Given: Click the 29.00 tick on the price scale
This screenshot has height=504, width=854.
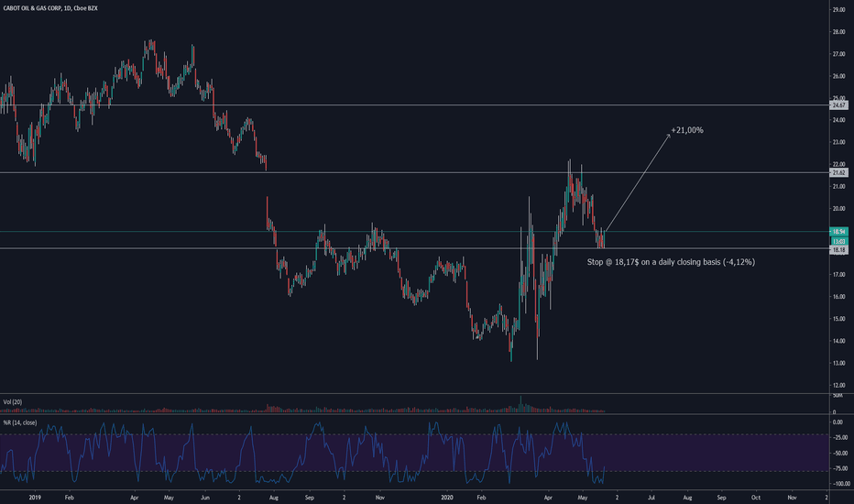Looking at the screenshot, I should click(838, 10).
